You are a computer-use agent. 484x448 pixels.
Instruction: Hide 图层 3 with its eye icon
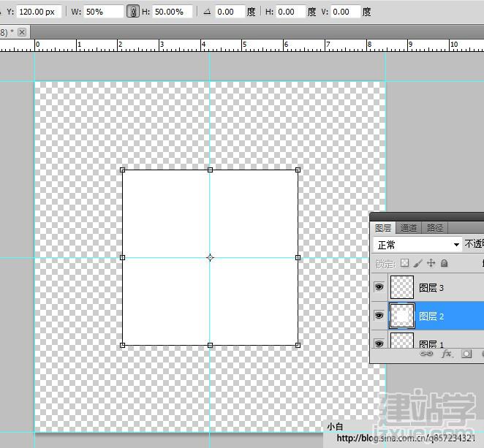pos(379,287)
